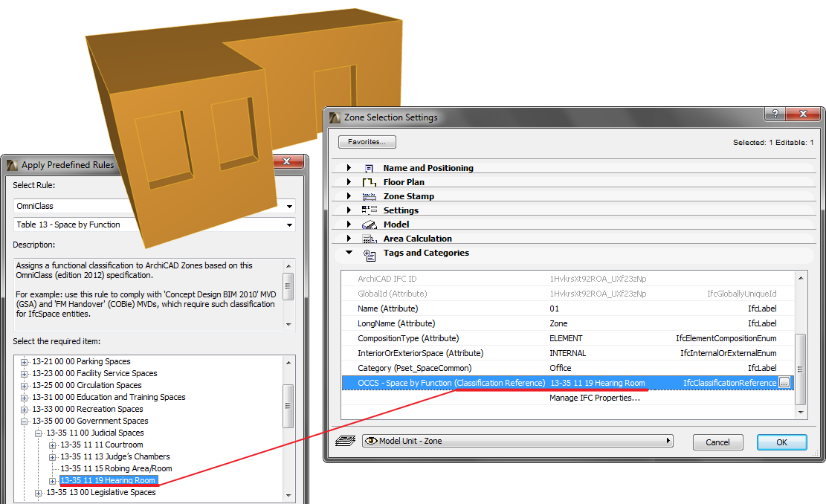
Task: Collapse 13-35 11 00 Judicial Spaces node
Action: pyautogui.click(x=38, y=433)
